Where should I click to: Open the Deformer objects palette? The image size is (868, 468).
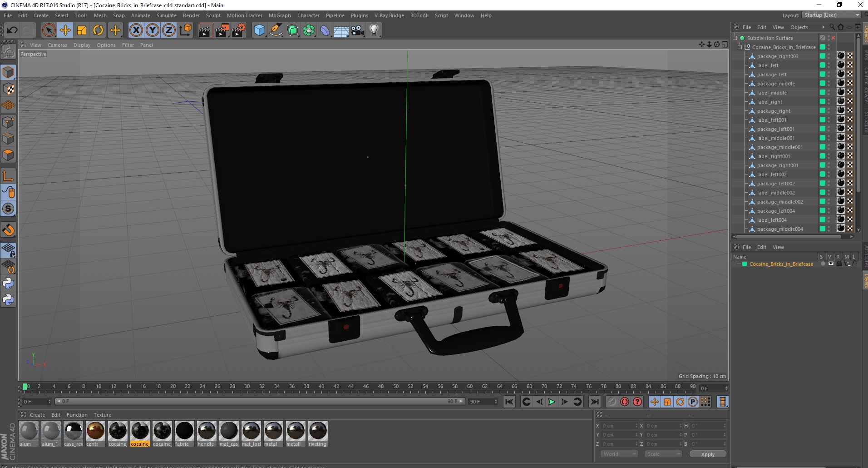point(325,30)
